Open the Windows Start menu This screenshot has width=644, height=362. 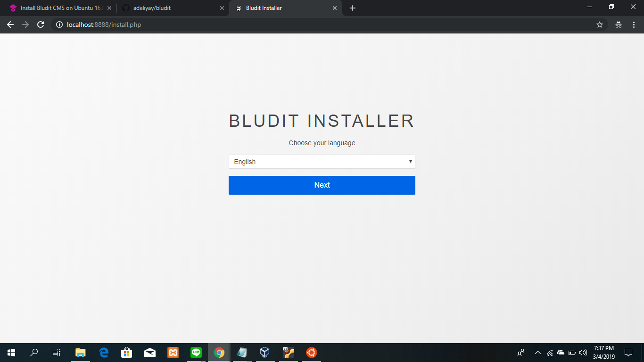coord(11,353)
